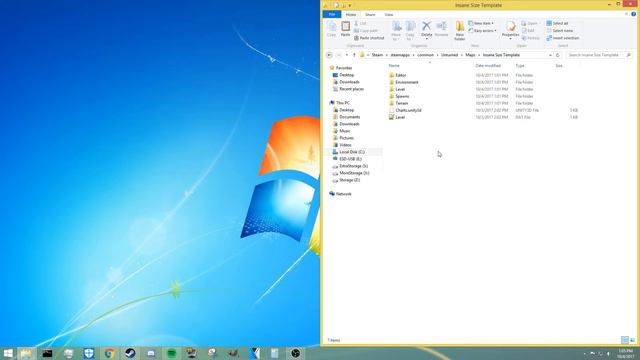Click the Refresh button beside the address bar
The width and height of the screenshot is (640, 360).
(x=558, y=55)
